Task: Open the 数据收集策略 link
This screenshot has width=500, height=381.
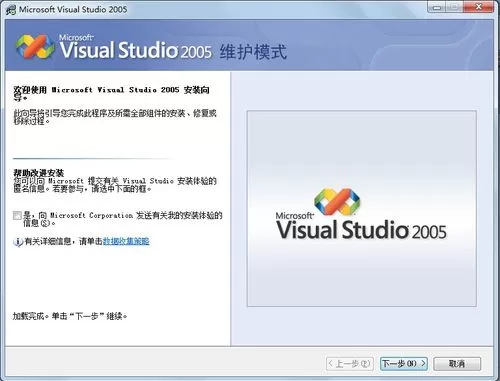Action: coord(126,241)
